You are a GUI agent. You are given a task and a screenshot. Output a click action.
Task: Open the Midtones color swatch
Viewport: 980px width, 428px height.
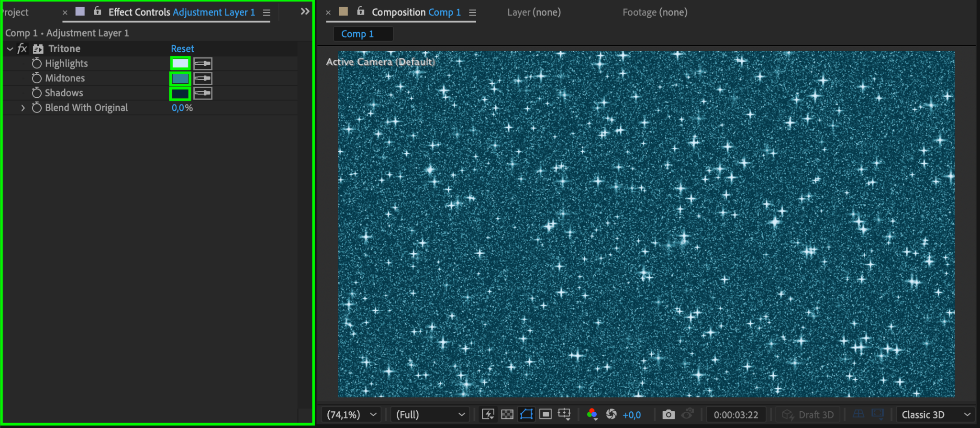coord(180,78)
